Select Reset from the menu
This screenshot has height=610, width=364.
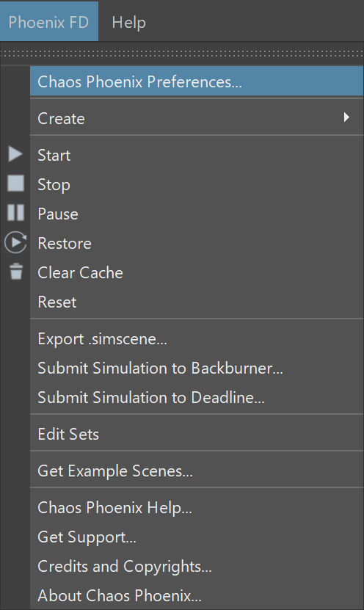pyautogui.click(x=197, y=302)
